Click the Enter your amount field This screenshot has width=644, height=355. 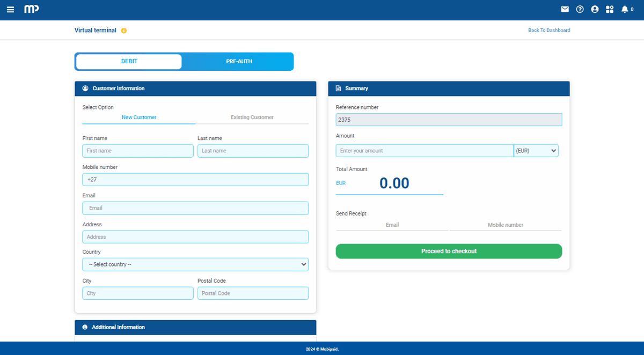tap(424, 151)
